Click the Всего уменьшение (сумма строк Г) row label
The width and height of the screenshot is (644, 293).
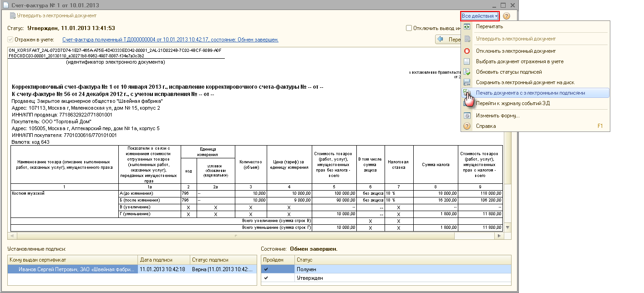[x=276, y=227]
